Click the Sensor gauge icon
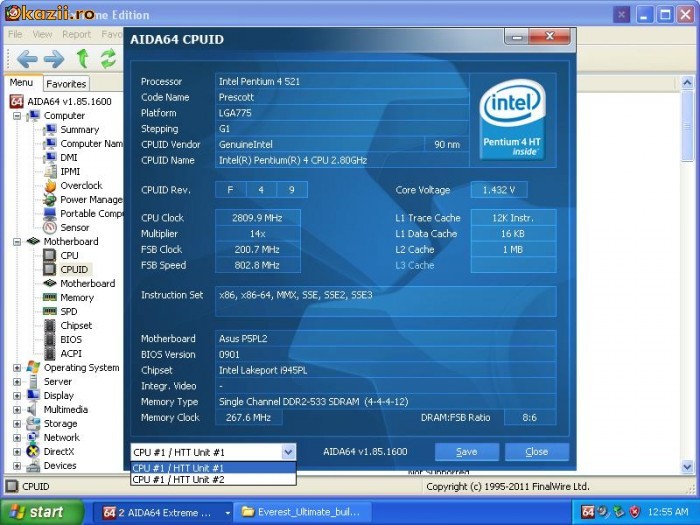Viewport: 700px width, 525px height. point(50,227)
